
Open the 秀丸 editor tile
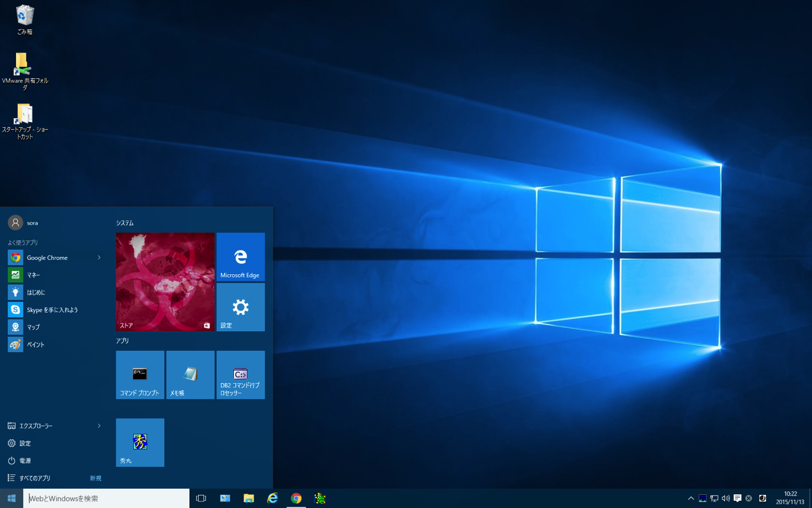140,442
